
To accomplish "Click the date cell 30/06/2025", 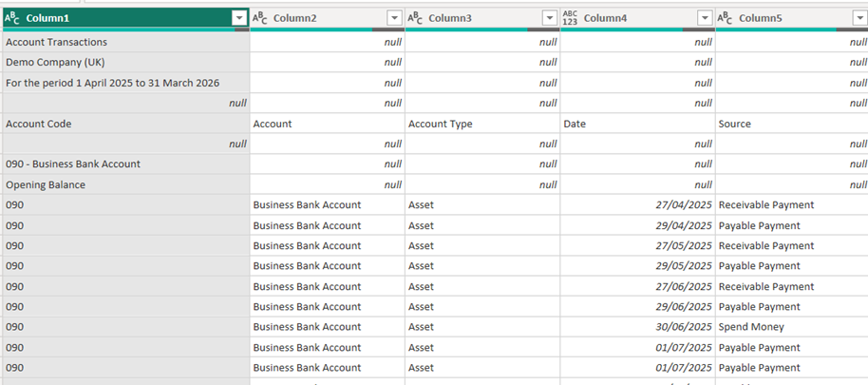I will point(681,327).
